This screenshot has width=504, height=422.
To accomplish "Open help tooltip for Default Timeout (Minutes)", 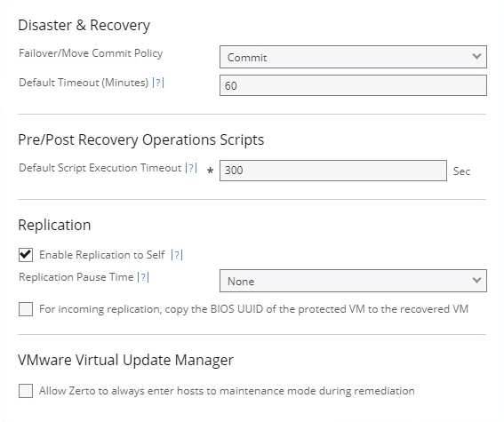I will pos(158,83).
